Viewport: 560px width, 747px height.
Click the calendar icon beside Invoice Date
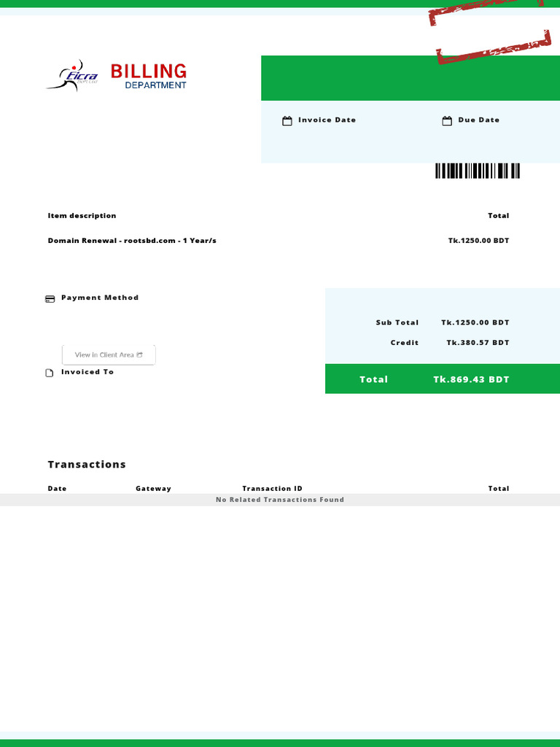click(x=287, y=121)
